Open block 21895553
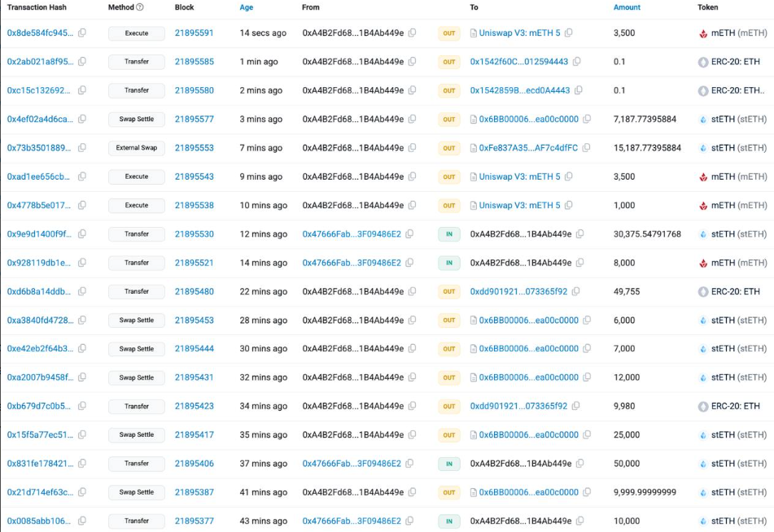 pos(194,147)
